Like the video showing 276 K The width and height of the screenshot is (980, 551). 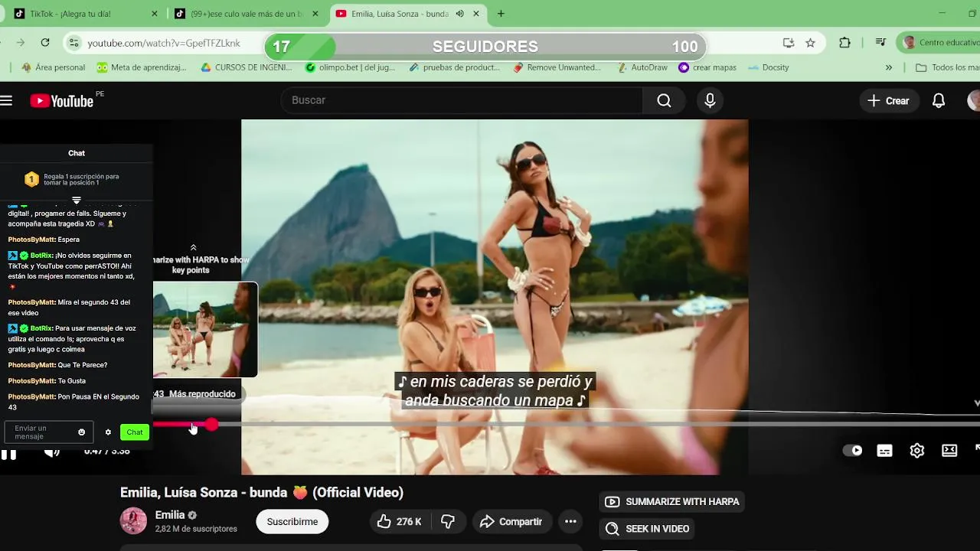pos(400,521)
